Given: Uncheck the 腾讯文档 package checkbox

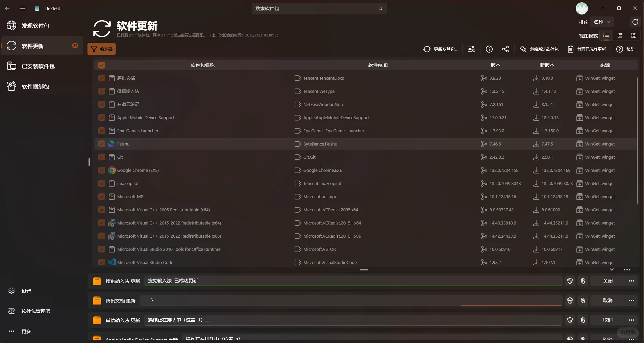Looking at the screenshot, I should tap(102, 78).
